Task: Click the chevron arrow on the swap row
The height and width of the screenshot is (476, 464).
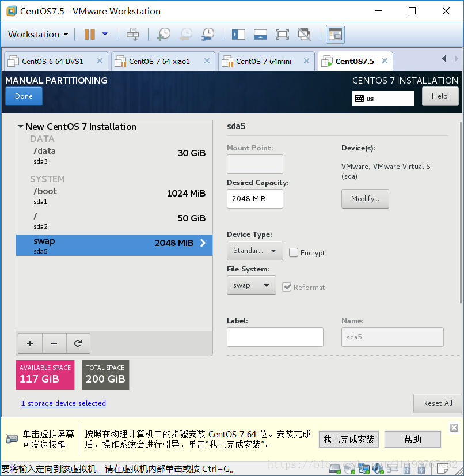Action: click(x=203, y=243)
